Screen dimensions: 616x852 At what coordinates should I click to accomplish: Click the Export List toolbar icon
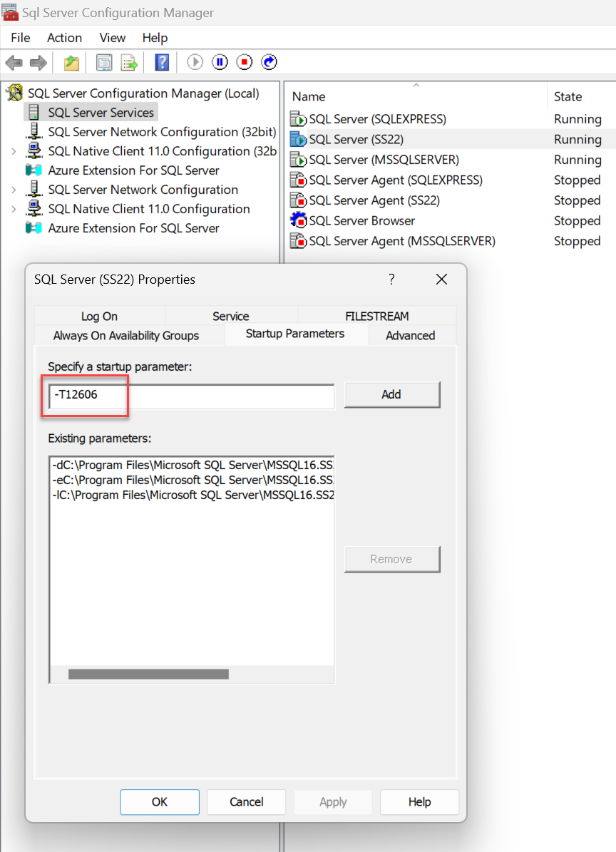point(129,63)
